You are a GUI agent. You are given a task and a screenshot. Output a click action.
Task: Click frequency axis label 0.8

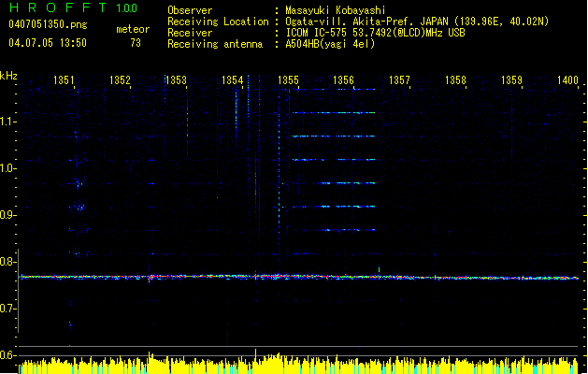pyautogui.click(x=7, y=262)
